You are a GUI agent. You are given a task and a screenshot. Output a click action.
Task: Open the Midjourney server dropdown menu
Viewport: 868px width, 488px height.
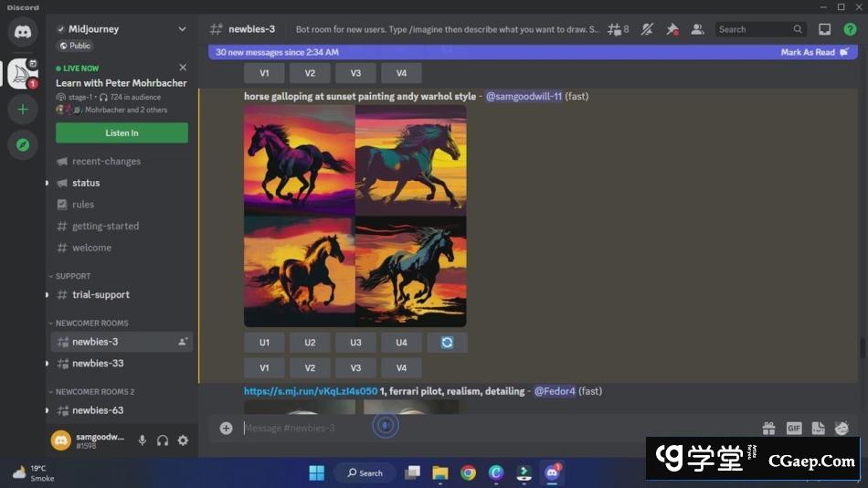pyautogui.click(x=182, y=29)
